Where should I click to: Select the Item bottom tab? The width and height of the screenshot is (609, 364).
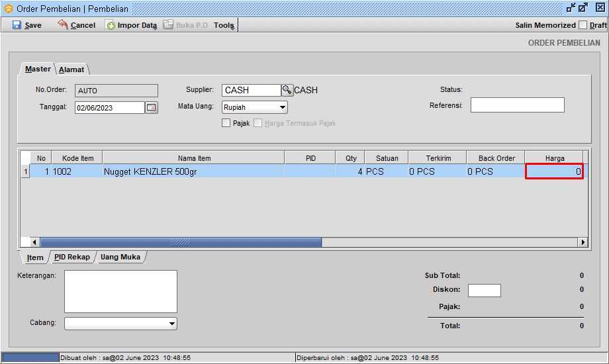pos(35,257)
